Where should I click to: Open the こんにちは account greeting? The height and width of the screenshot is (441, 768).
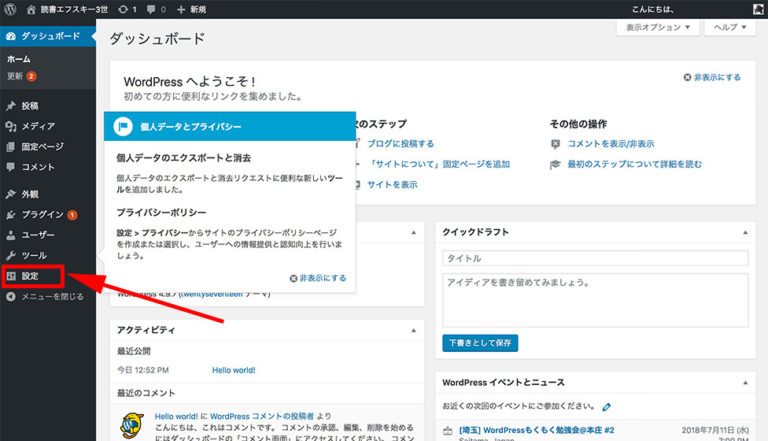[652, 9]
